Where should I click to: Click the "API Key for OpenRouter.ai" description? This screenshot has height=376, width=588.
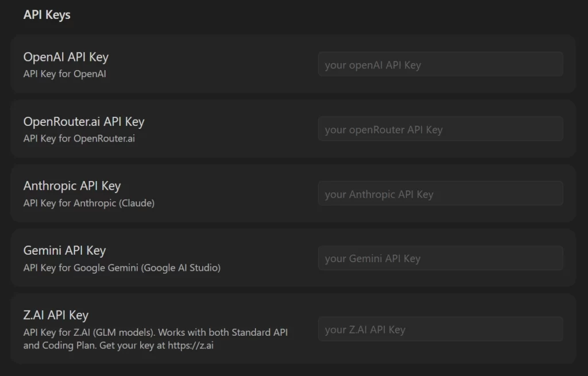[79, 139]
